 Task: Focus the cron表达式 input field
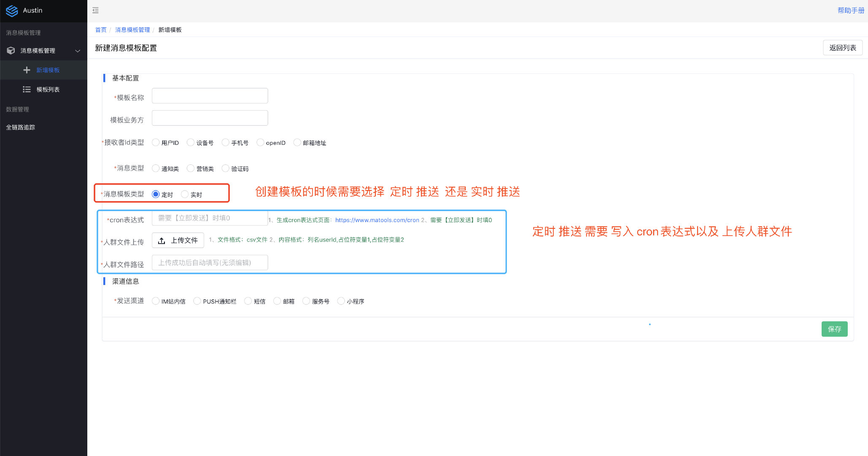pos(210,218)
